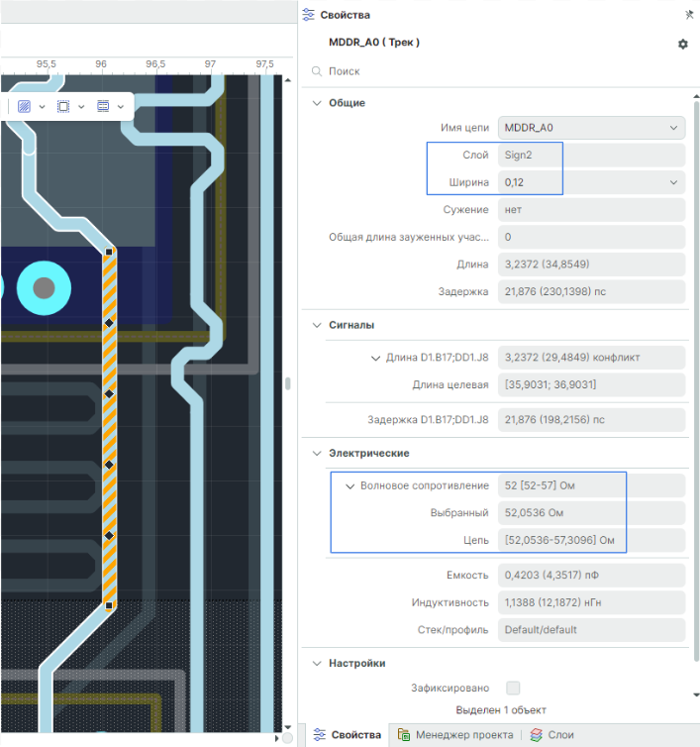Click the canvas scroll-down arrow
Image resolution: width=700 pixels, height=747 pixels.
point(287,727)
